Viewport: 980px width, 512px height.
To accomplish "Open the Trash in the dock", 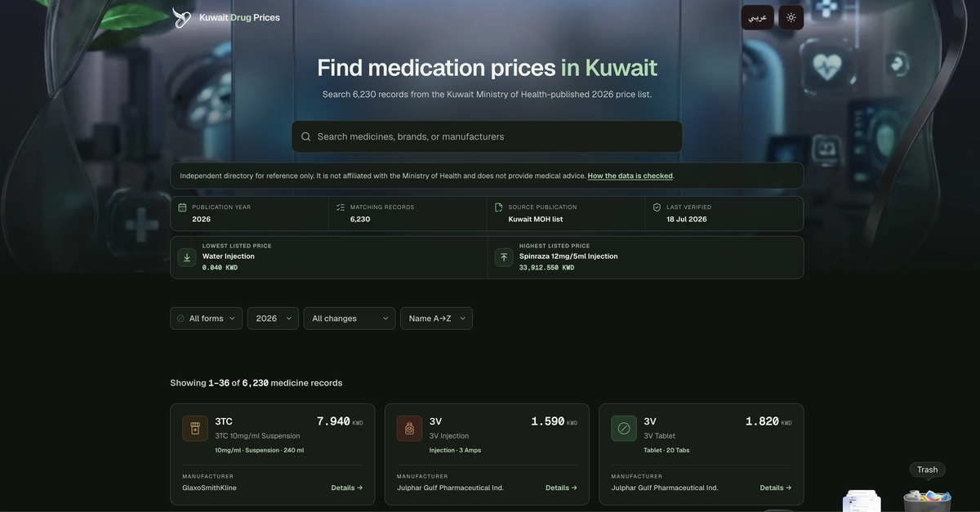I will 927,500.
